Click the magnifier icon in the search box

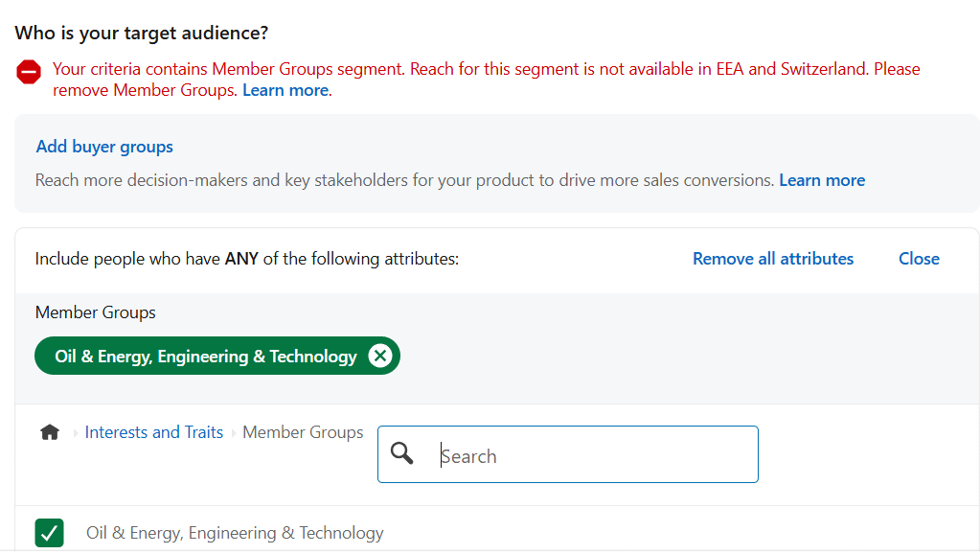click(402, 453)
